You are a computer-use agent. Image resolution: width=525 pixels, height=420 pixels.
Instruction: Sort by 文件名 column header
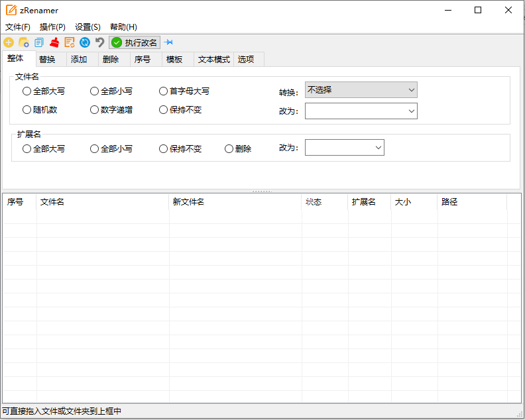point(103,202)
